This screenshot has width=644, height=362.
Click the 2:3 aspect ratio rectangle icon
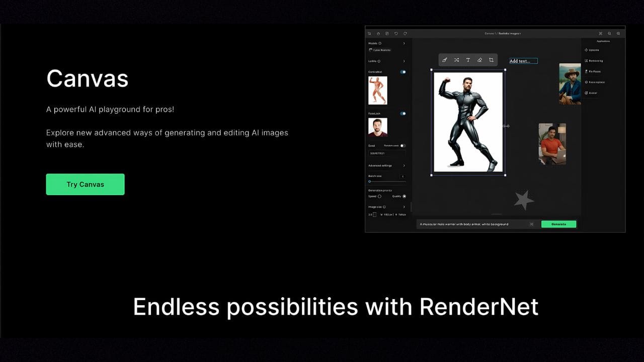374,215
